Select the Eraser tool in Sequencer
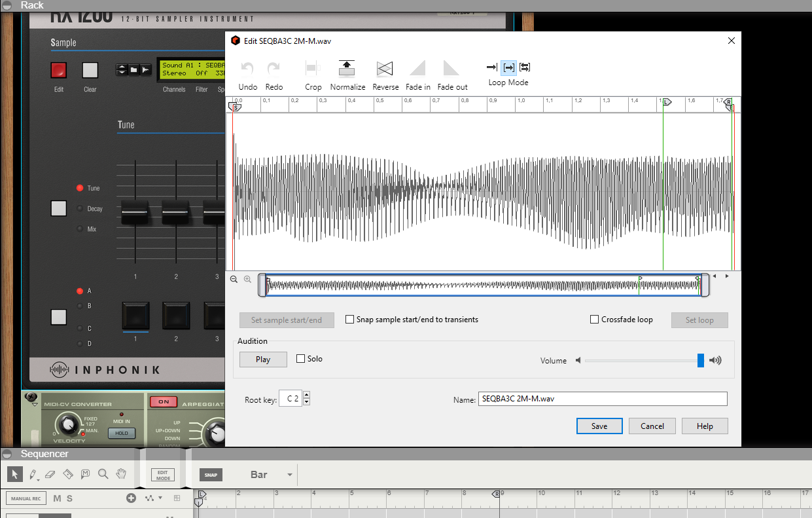Image resolution: width=812 pixels, height=518 pixels. point(50,474)
